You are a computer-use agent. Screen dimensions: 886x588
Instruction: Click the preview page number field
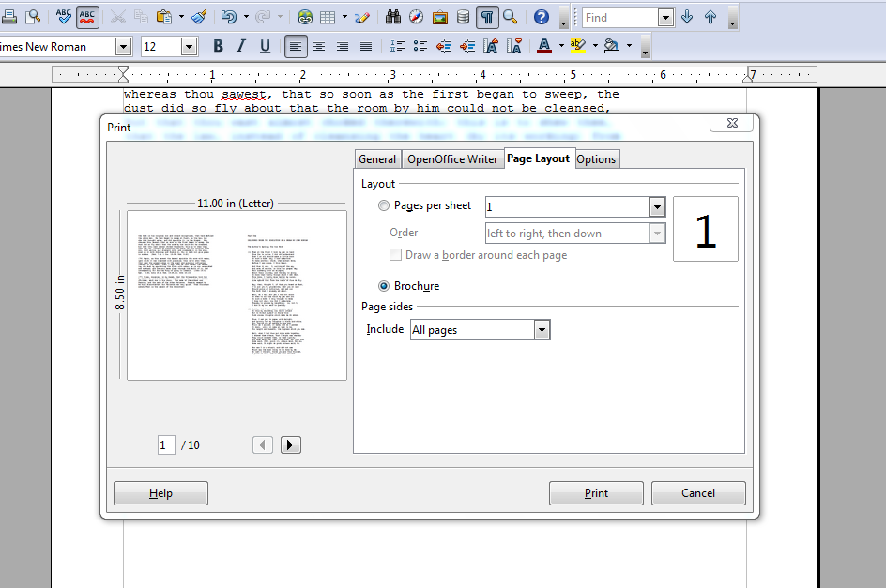(x=166, y=445)
